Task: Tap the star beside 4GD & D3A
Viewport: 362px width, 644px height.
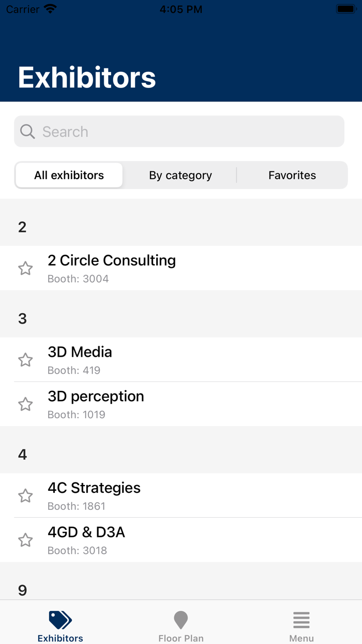Action: click(x=25, y=540)
